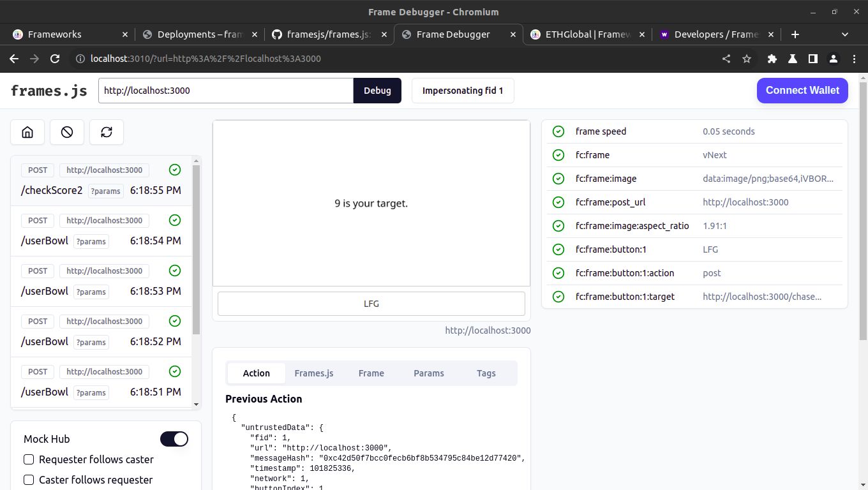Image resolution: width=868 pixels, height=490 pixels.
Task: Click the frame image preview
Action: coord(371,203)
